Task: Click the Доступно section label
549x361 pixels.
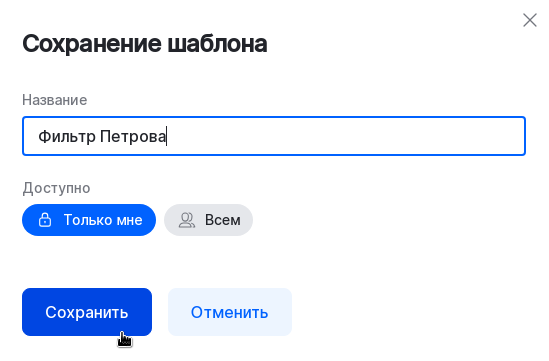Action: (x=56, y=188)
